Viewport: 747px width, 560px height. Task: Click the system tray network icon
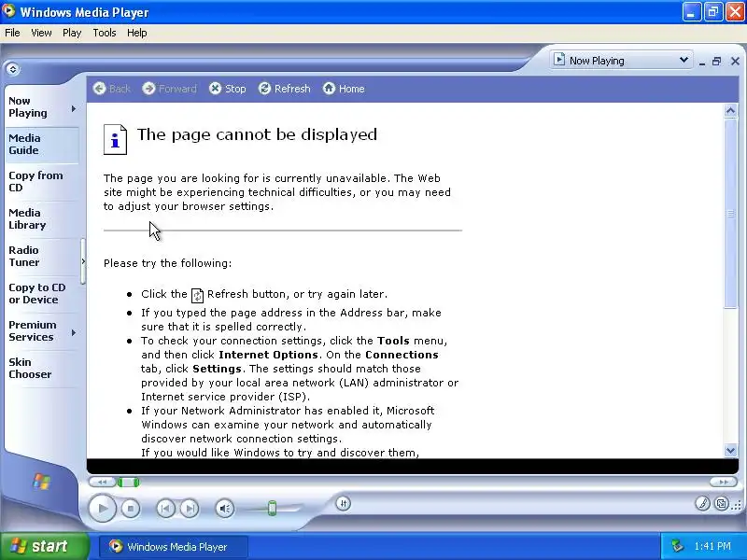[677, 546]
